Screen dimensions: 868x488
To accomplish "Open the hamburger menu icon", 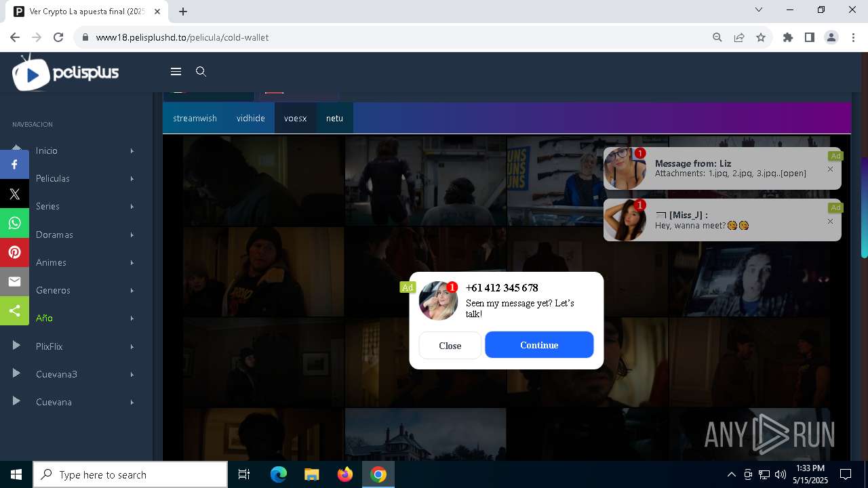I will coord(176,72).
